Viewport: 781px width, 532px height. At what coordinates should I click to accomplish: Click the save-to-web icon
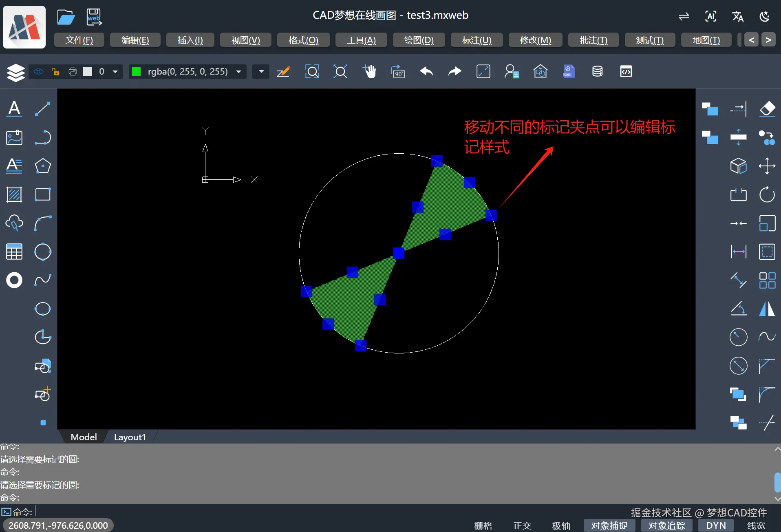click(x=94, y=17)
